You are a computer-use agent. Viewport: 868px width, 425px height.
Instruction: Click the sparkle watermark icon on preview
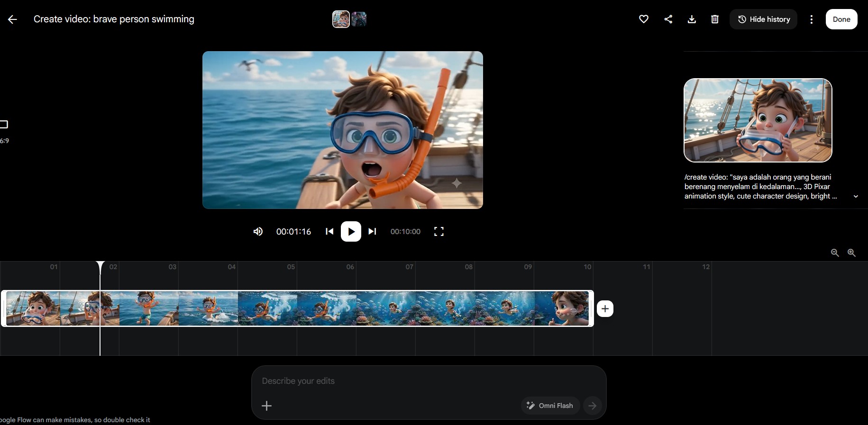457,183
